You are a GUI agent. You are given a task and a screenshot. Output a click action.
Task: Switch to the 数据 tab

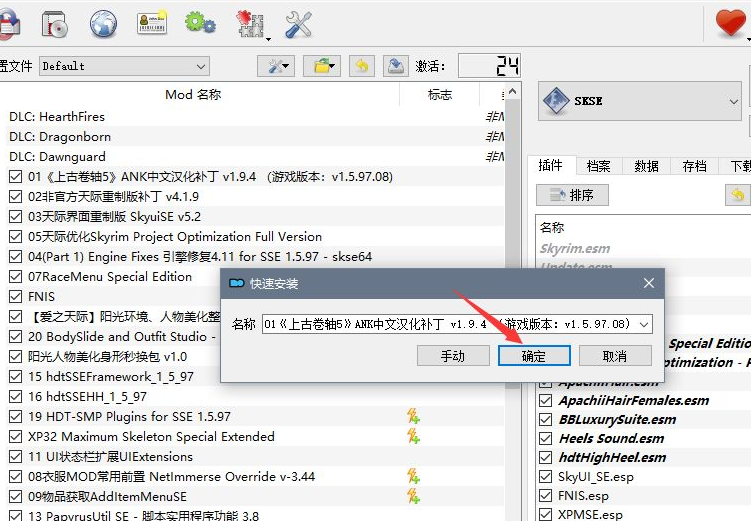coord(646,166)
